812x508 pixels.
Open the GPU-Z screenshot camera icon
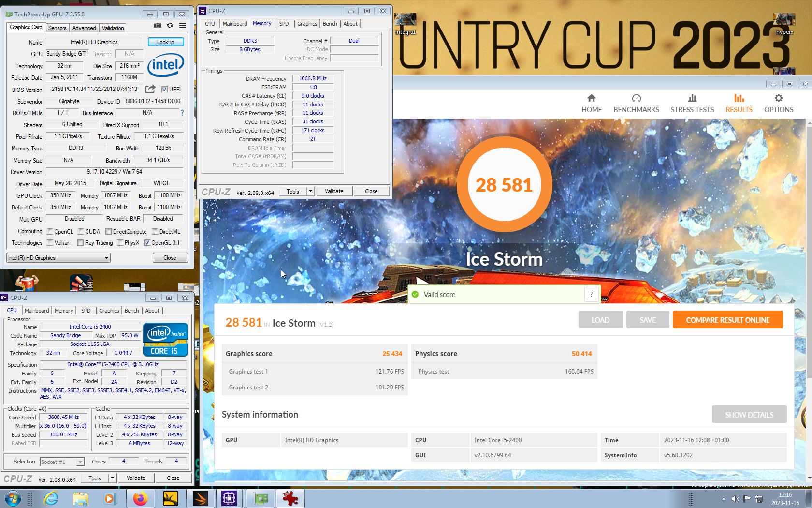tap(157, 25)
